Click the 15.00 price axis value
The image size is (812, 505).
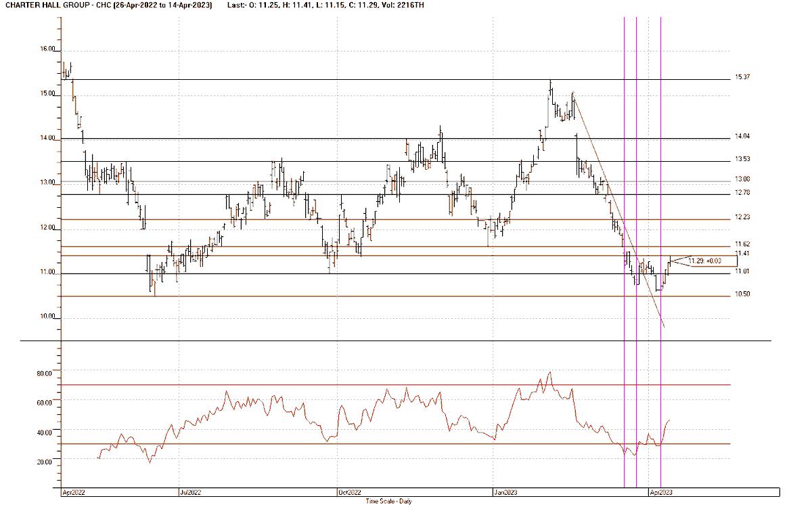(x=48, y=94)
